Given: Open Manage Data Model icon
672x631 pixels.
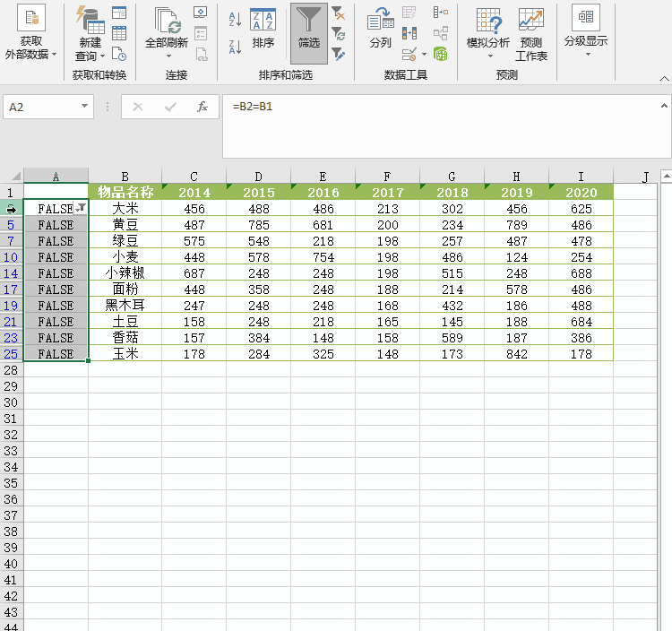Looking at the screenshot, I should 441,54.
